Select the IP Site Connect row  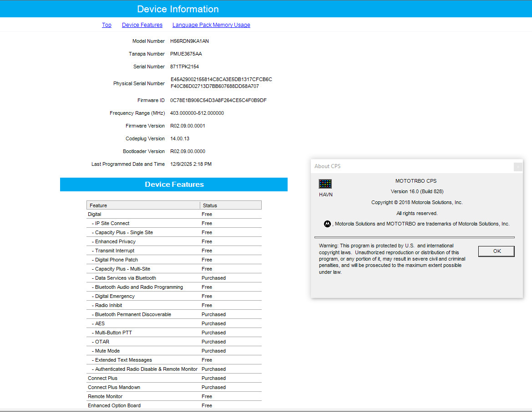[174, 223]
